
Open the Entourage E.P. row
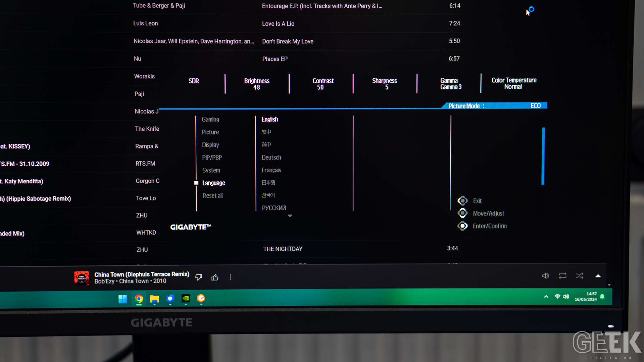[x=322, y=6]
